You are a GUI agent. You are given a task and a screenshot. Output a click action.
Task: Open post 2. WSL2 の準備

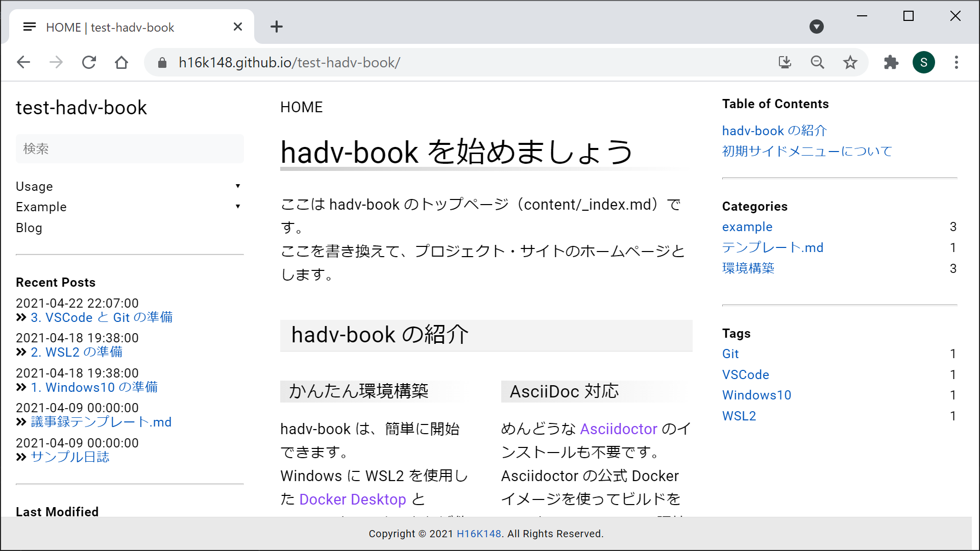(x=77, y=352)
